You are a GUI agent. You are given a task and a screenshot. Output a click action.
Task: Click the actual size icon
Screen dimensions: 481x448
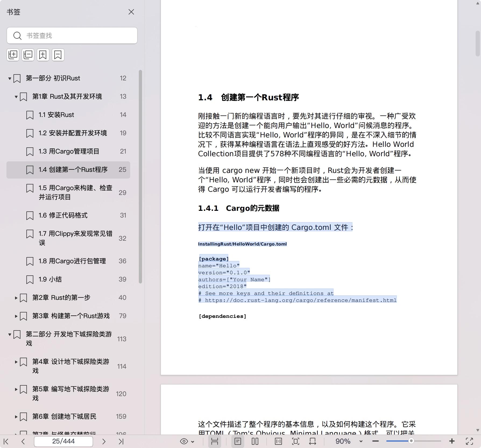coord(278,441)
